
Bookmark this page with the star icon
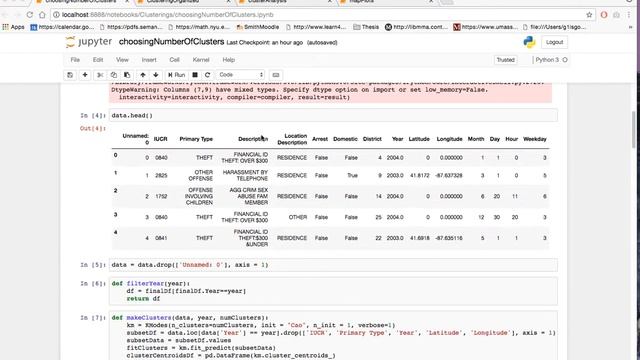(589, 15)
